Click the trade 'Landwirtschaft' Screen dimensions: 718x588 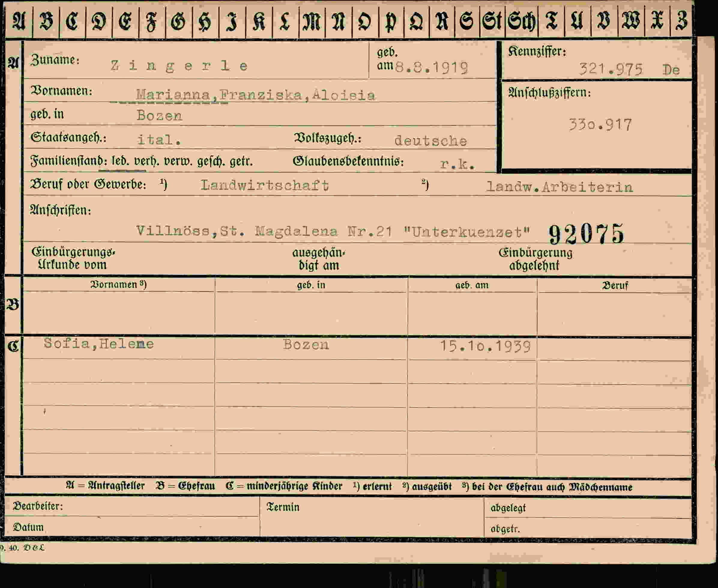pos(264,185)
